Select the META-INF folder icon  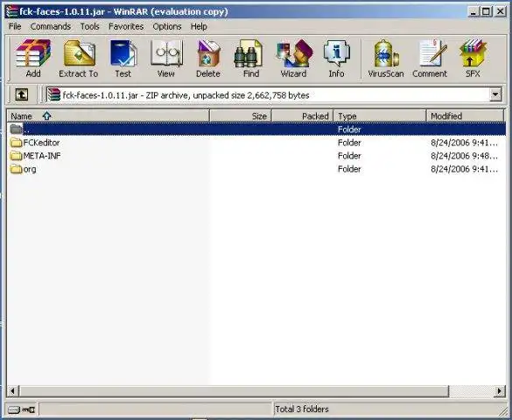16,156
